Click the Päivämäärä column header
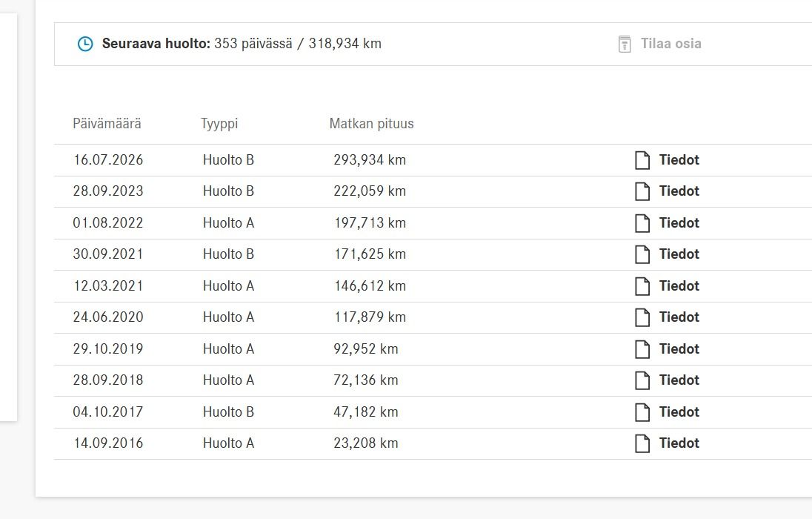The image size is (812, 519). tap(107, 123)
